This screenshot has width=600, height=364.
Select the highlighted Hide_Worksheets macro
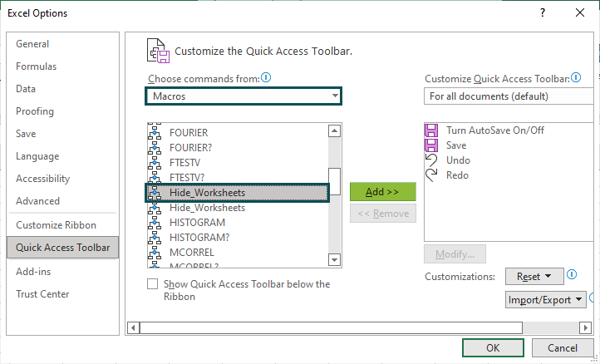click(x=238, y=193)
